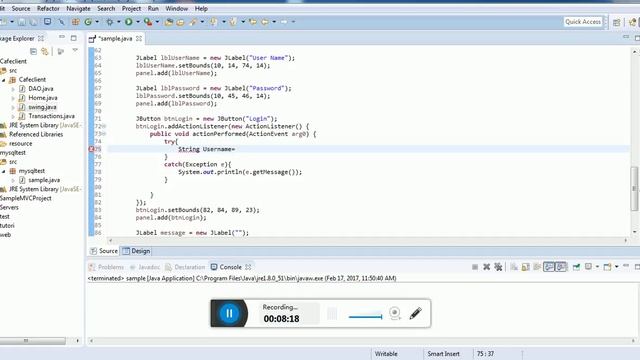
Task: Click the Run Last Tool (external tools) icon
Action: point(148,22)
